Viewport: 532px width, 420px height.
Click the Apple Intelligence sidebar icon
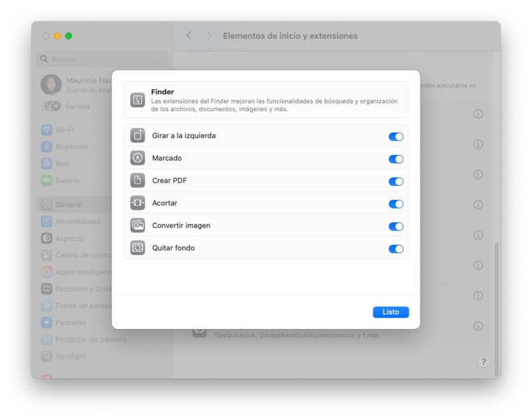click(47, 272)
